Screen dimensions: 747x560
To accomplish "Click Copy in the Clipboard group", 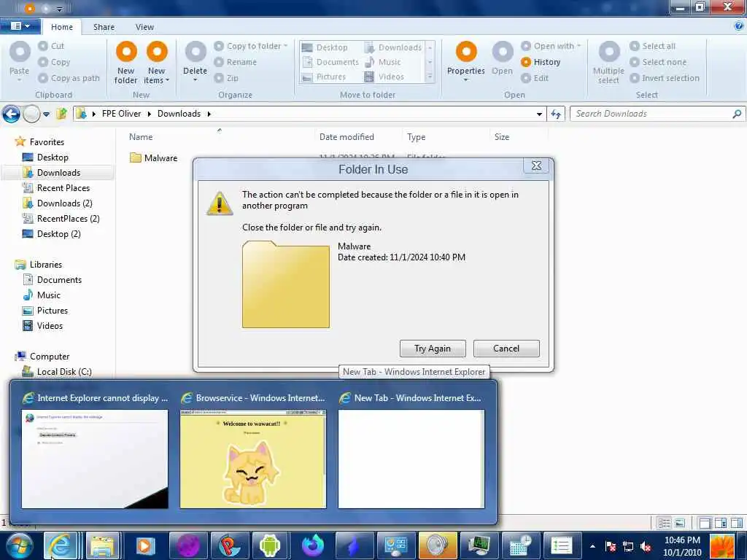I will pyautogui.click(x=54, y=62).
